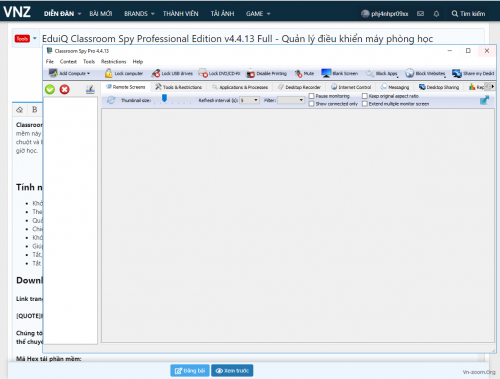This screenshot has height=379, width=500.
Task: Click the green checkmark icon in left panel
Action: click(x=50, y=89)
